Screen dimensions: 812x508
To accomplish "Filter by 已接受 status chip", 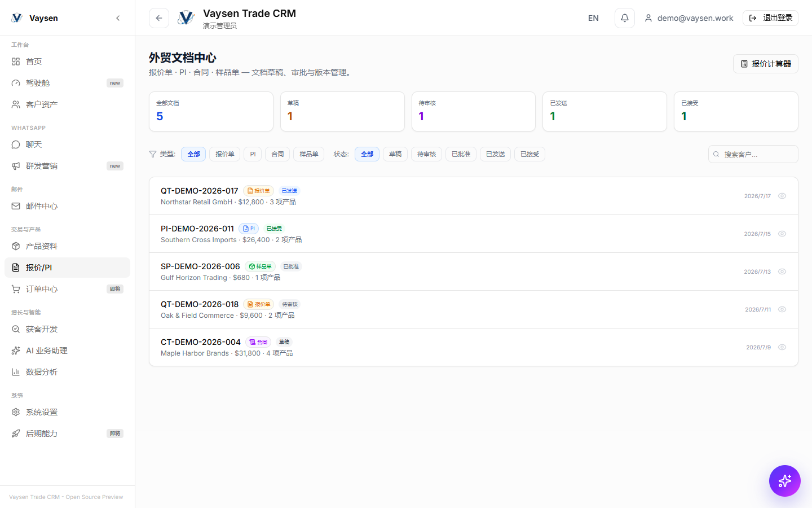I will [529, 154].
